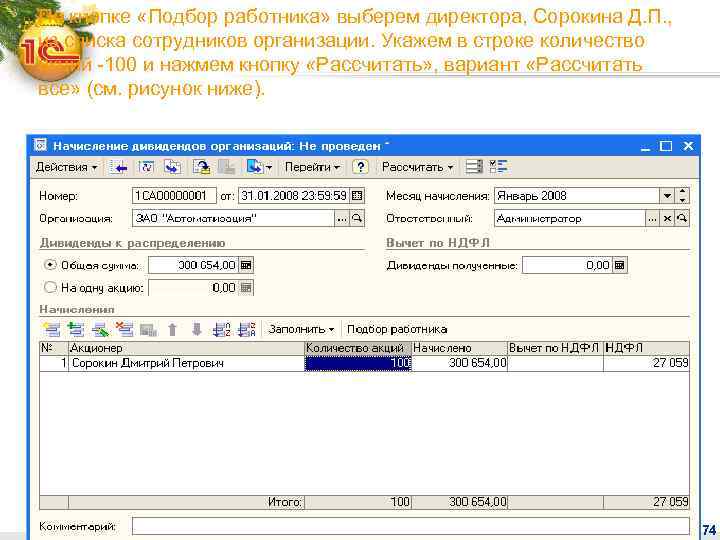Click the checklist form settings icon
Screen dimensions: 720x540
(499, 167)
